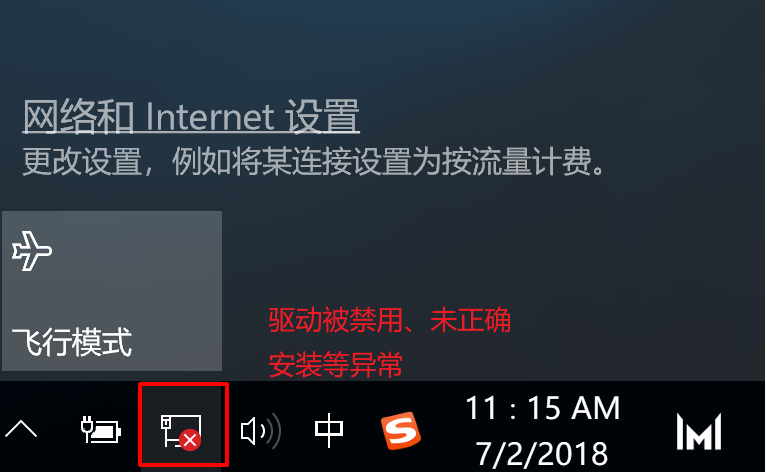Viewport: 767px width, 472px height.
Task: Click the red X network error badge
Action: [x=190, y=440]
